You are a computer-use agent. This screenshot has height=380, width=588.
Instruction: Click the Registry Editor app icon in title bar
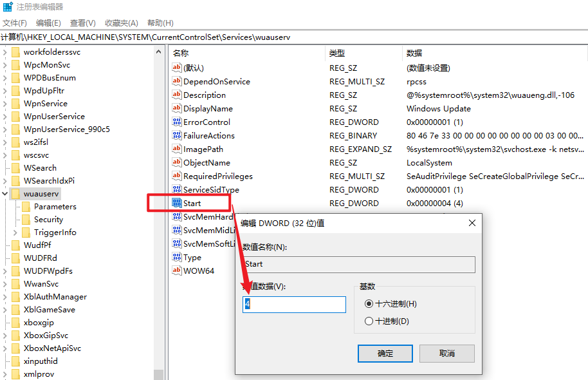click(x=8, y=6)
